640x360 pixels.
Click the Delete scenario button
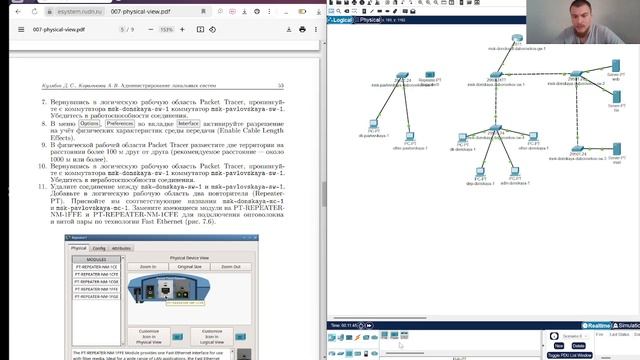(578, 346)
